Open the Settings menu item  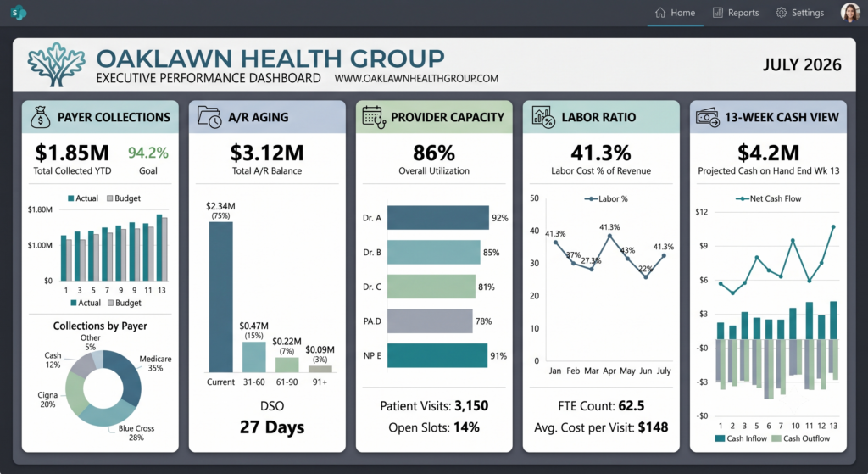800,13
